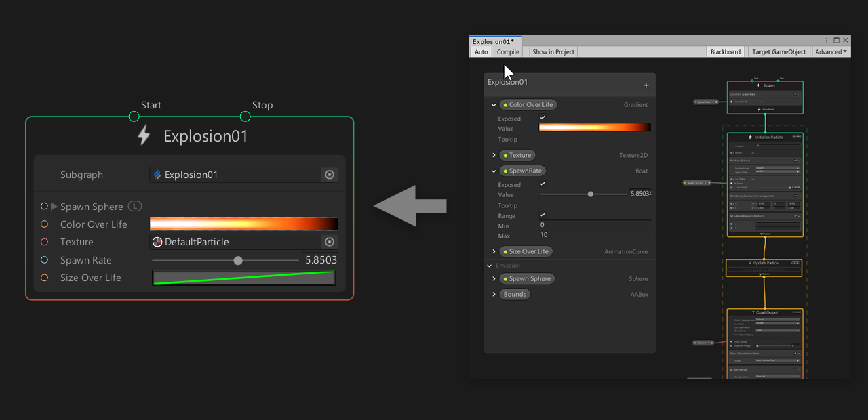Select the Explosion01* window tab

click(x=493, y=41)
